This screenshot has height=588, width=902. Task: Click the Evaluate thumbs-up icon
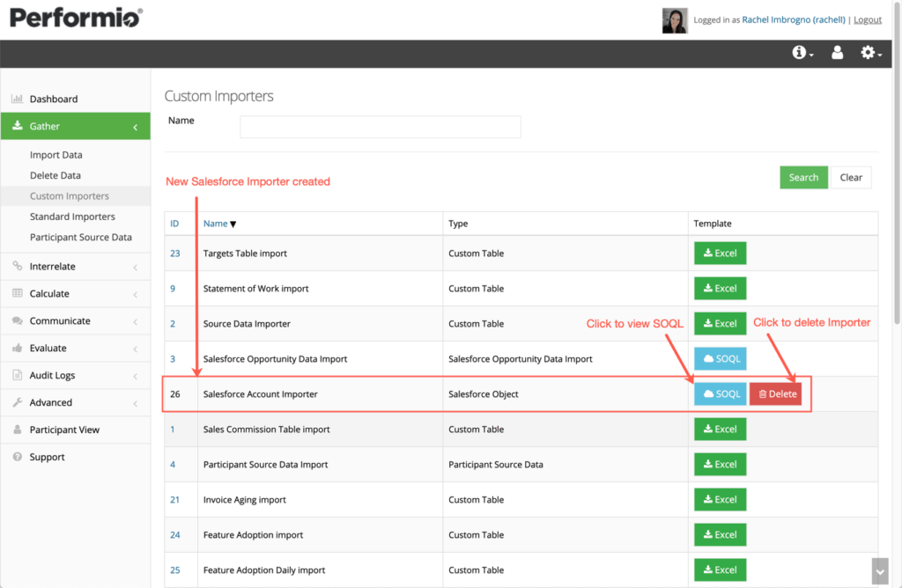tap(18, 348)
